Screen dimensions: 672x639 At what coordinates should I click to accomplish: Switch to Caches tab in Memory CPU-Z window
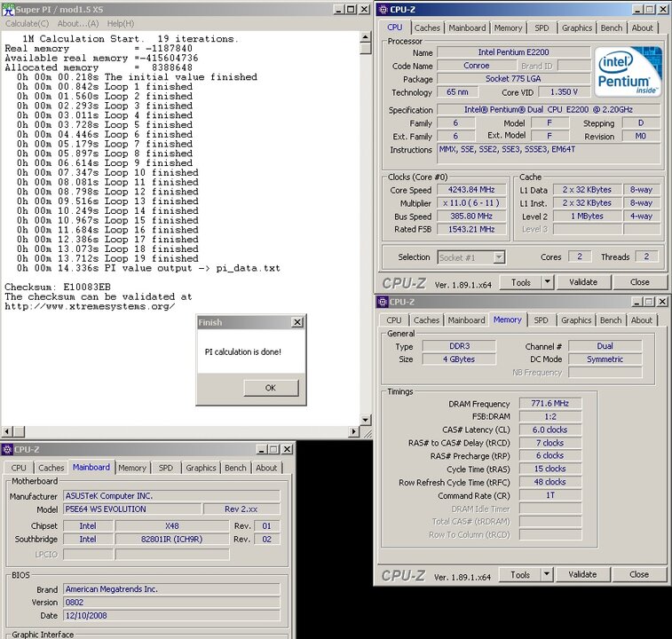click(426, 320)
